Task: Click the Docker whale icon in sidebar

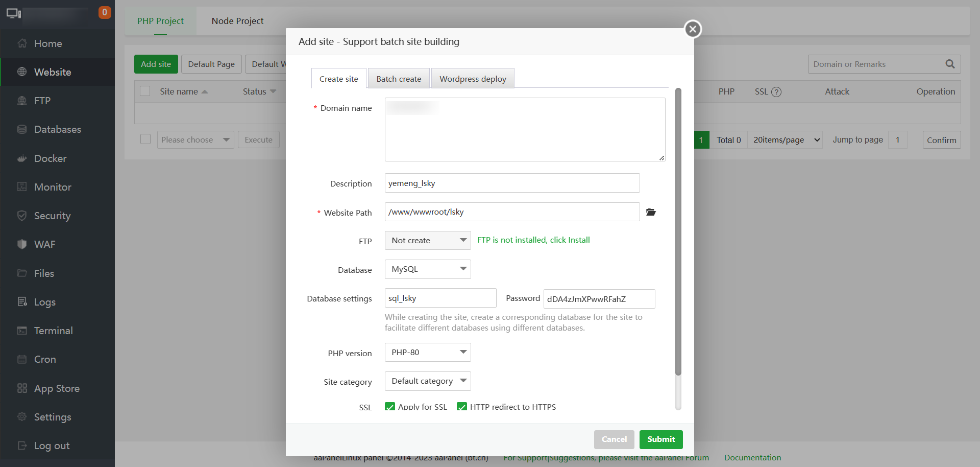Action: [x=22, y=158]
